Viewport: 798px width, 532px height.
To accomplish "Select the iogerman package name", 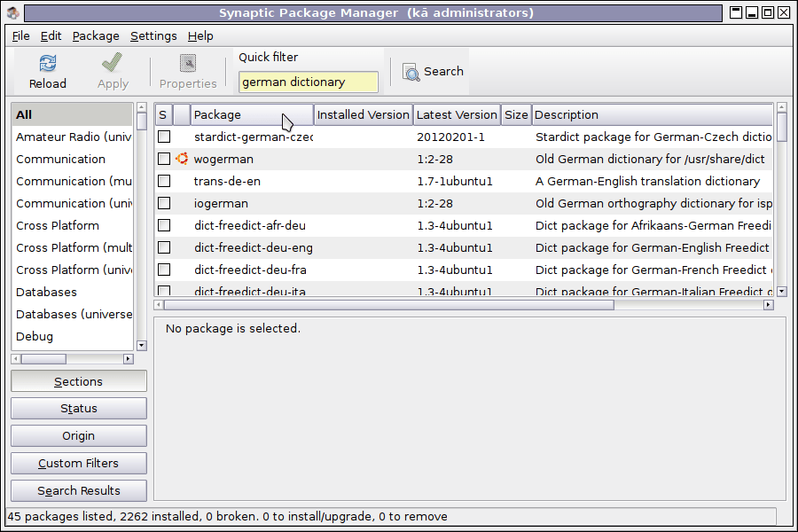I will tap(221, 203).
